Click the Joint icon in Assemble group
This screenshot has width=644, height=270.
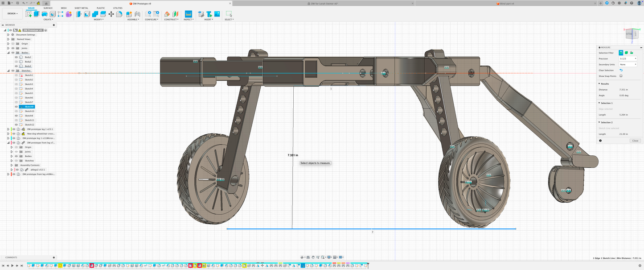point(137,14)
